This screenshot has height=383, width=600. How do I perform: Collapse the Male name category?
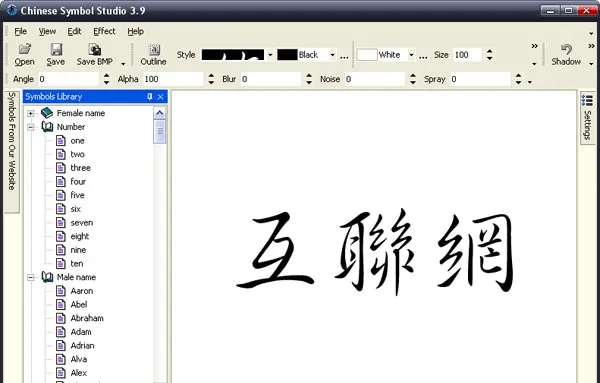tap(31, 277)
